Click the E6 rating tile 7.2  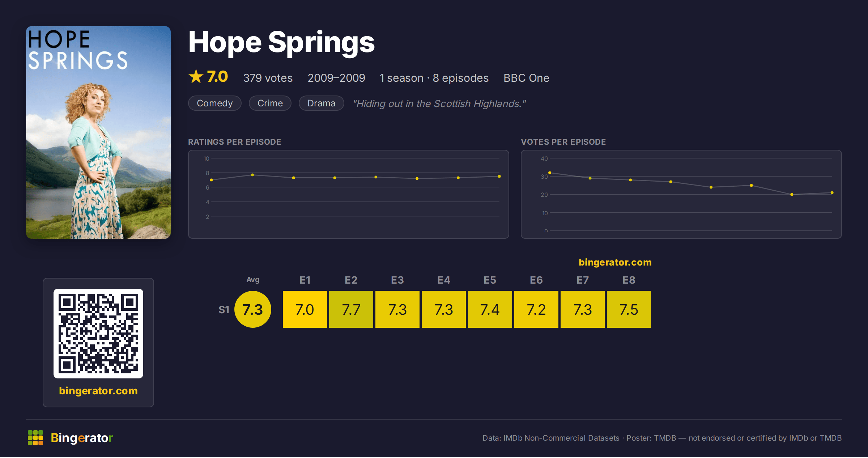pos(536,309)
